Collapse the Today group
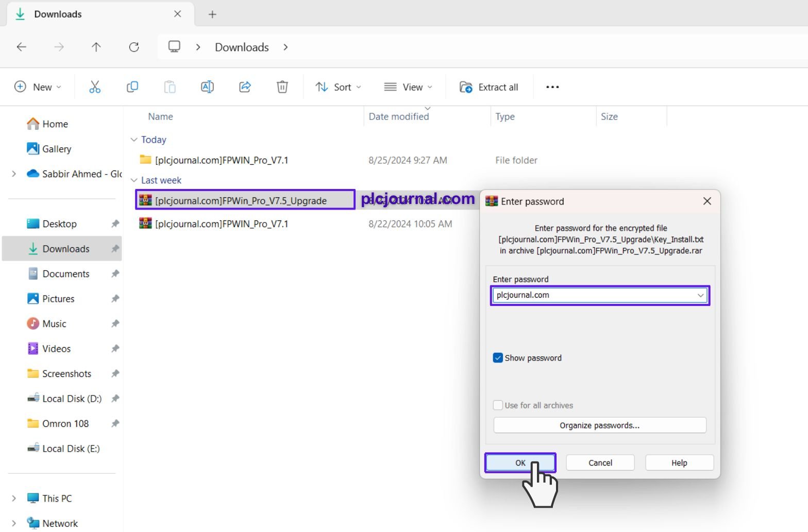The image size is (808, 532). [x=134, y=140]
